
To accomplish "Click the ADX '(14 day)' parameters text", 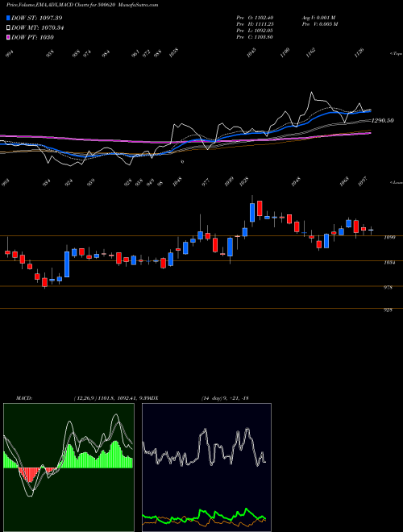I will [212, 398].
